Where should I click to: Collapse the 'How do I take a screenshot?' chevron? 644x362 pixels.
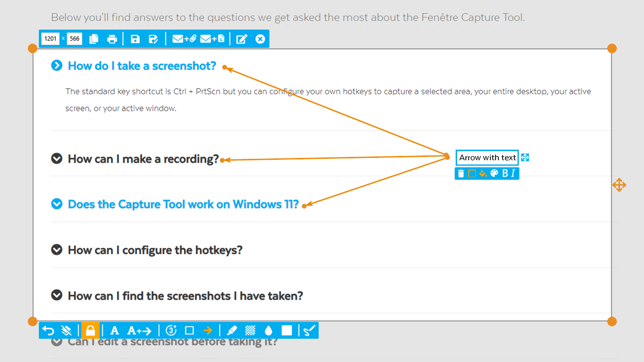pyautogui.click(x=57, y=66)
